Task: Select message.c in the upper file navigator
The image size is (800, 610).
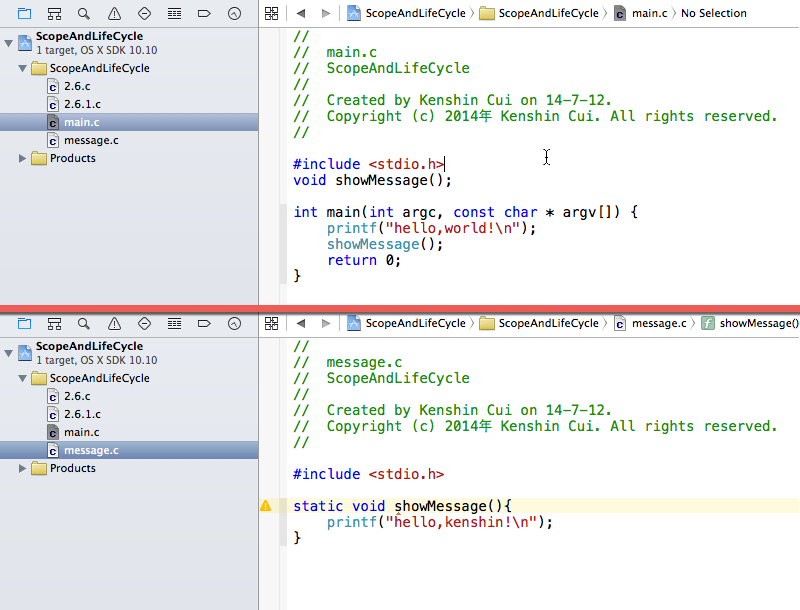Action: 91,140
